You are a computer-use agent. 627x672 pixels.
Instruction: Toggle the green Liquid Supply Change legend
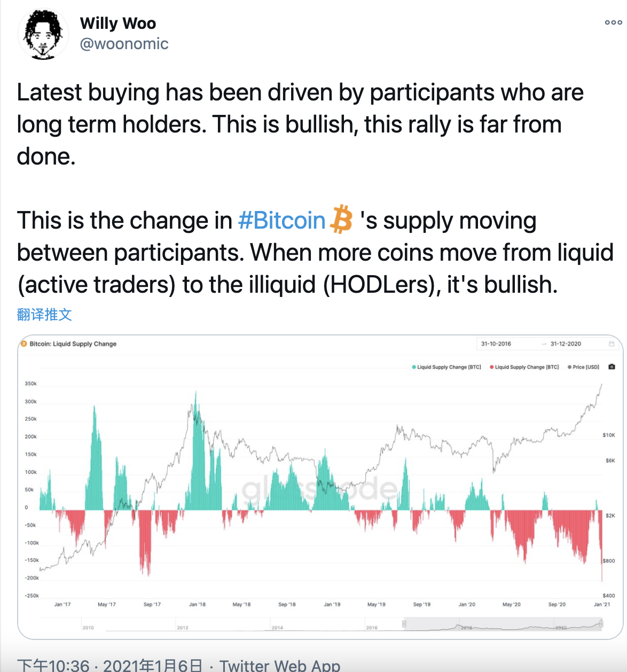click(446, 367)
